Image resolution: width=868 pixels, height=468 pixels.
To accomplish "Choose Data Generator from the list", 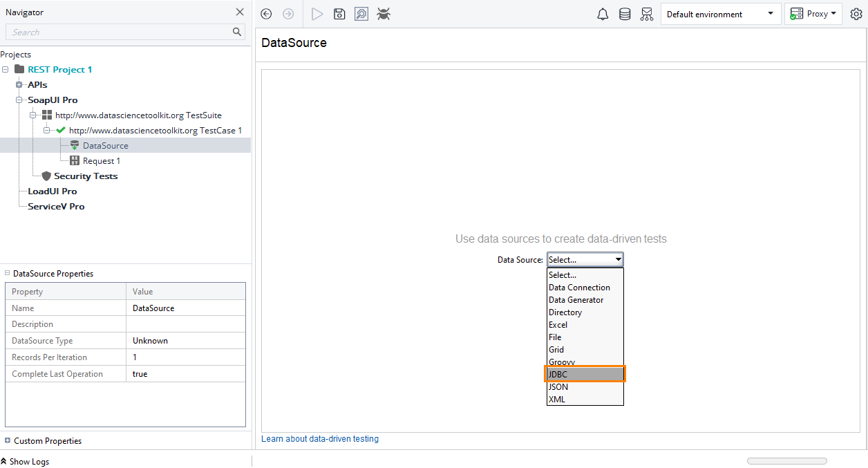I will click(x=585, y=300).
